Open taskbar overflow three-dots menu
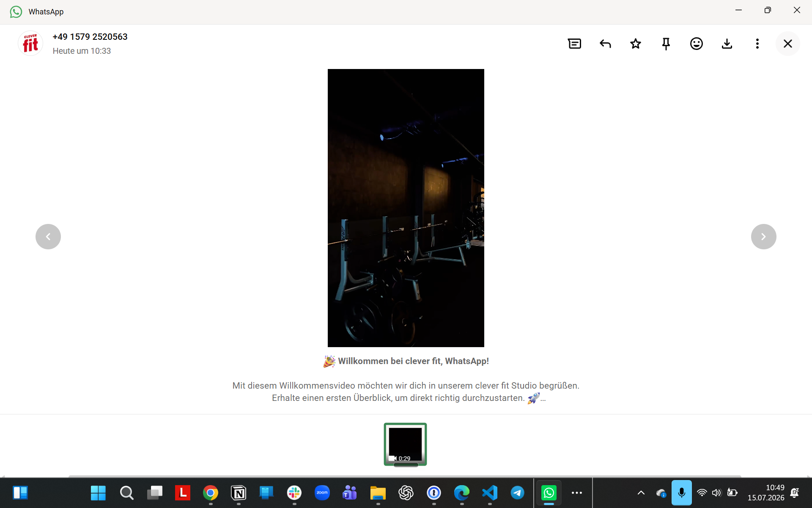Viewport: 812px width, 508px height. [577, 493]
